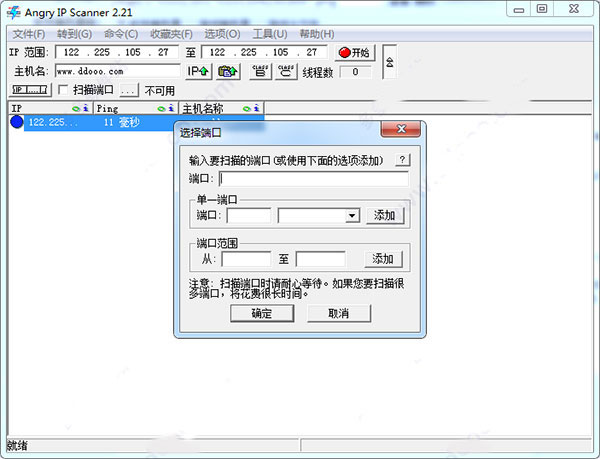This screenshot has width=600, height=459.
Task: Click the Class C subnet button
Action: (287, 71)
